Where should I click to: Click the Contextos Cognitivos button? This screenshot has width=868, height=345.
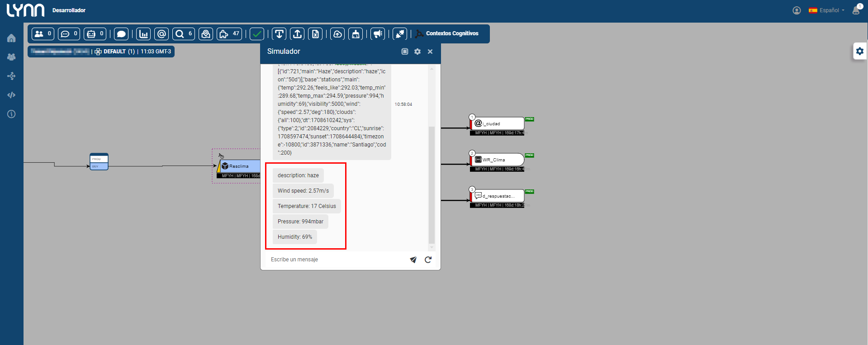click(447, 33)
